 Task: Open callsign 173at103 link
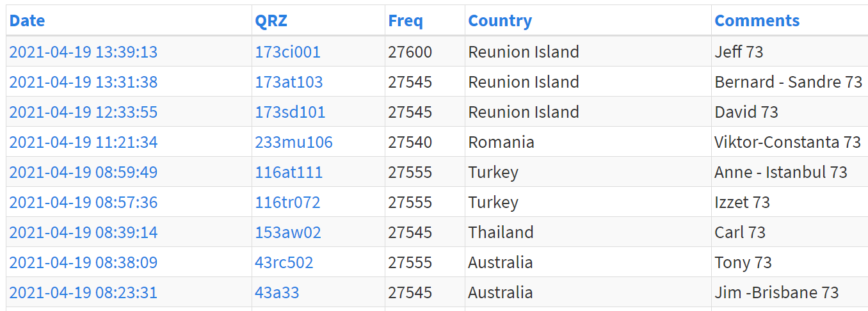click(x=289, y=82)
